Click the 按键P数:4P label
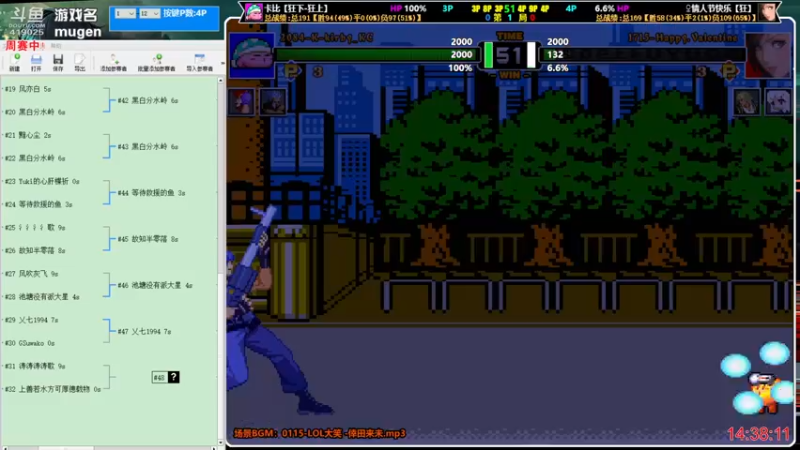The width and height of the screenshot is (800, 450). [x=185, y=13]
